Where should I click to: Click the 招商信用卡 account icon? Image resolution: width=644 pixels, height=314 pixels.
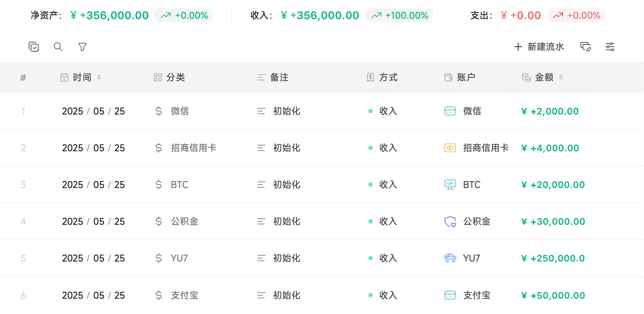(450, 148)
